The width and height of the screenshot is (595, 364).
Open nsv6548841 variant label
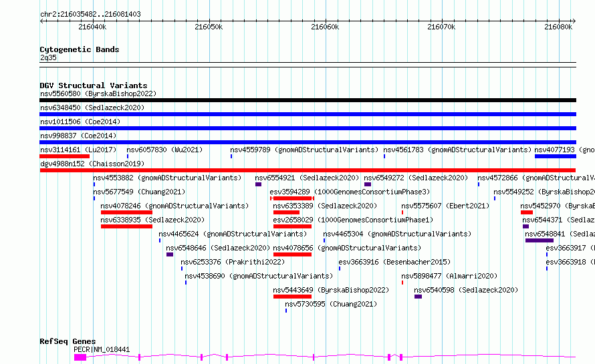[560, 234]
